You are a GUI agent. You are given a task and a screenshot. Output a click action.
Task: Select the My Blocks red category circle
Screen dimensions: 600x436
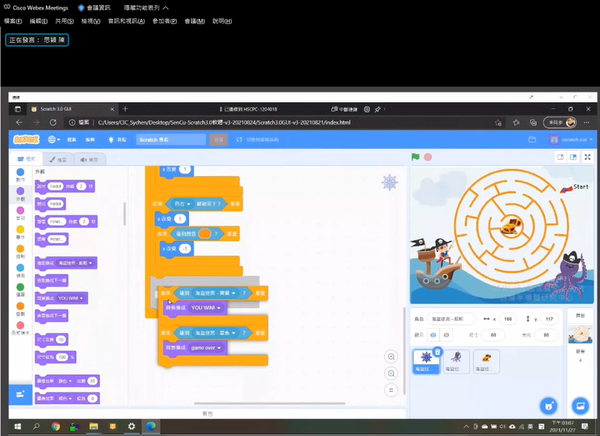click(20, 325)
